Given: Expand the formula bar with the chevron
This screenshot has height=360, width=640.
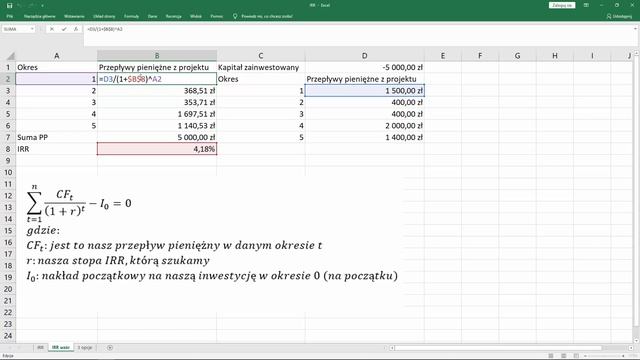Looking at the screenshot, I should point(635,29).
